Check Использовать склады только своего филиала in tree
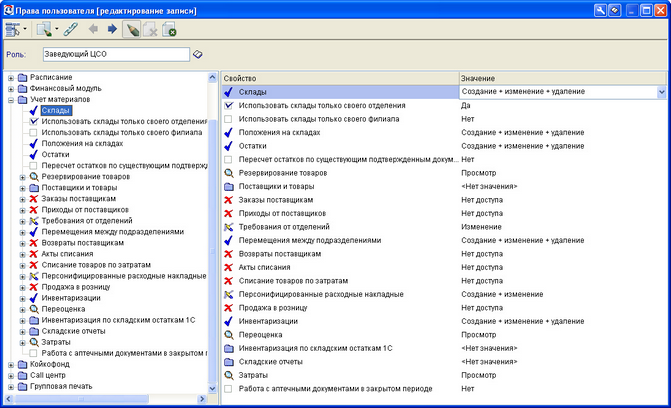The image size is (671, 408). pos(33,133)
